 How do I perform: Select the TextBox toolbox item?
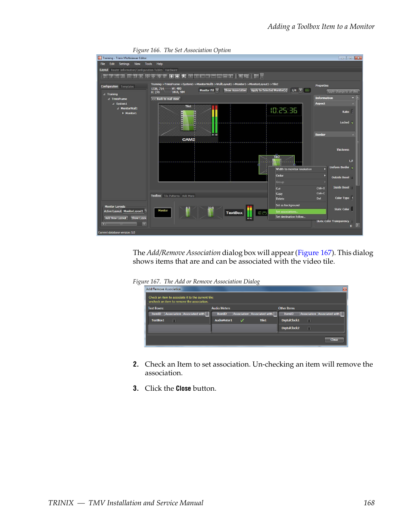click(x=234, y=213)
